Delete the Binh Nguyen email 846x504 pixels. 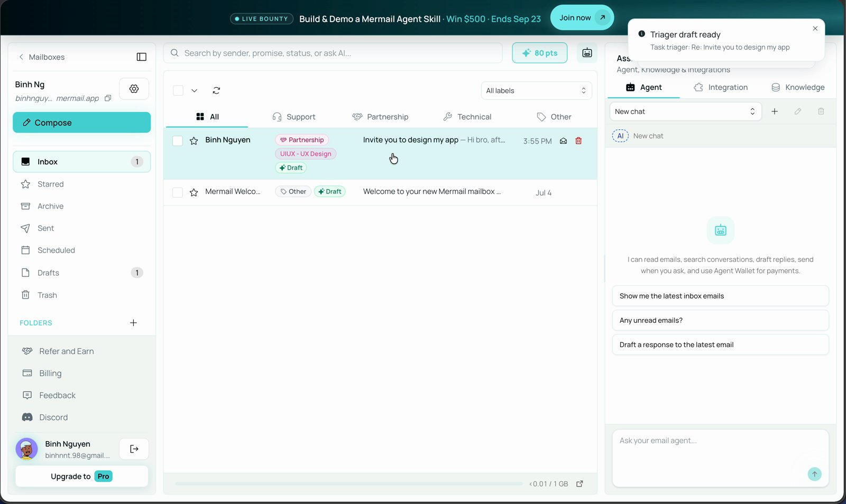[578, 141]
